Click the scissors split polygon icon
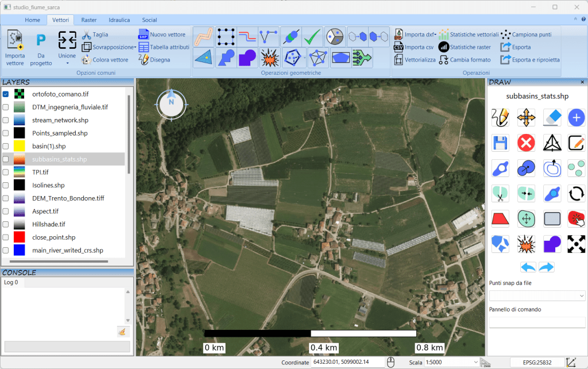Viewport: 588px width, 369px height. (x=501, y=194)
